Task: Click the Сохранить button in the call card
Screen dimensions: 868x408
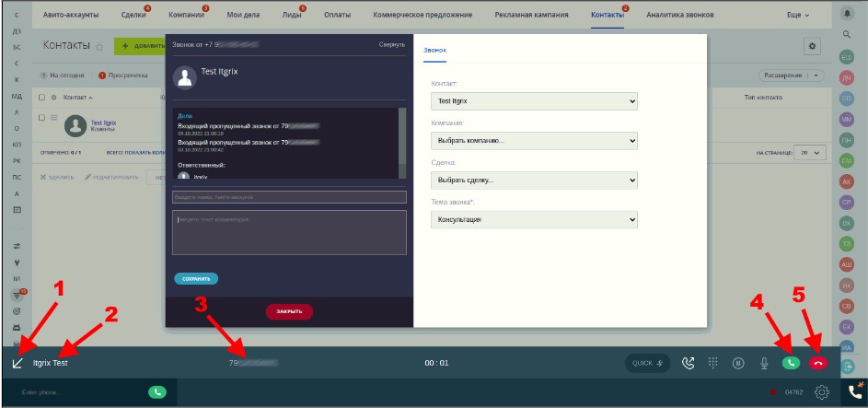Action: pyautogui.click(x=196, y=278)
